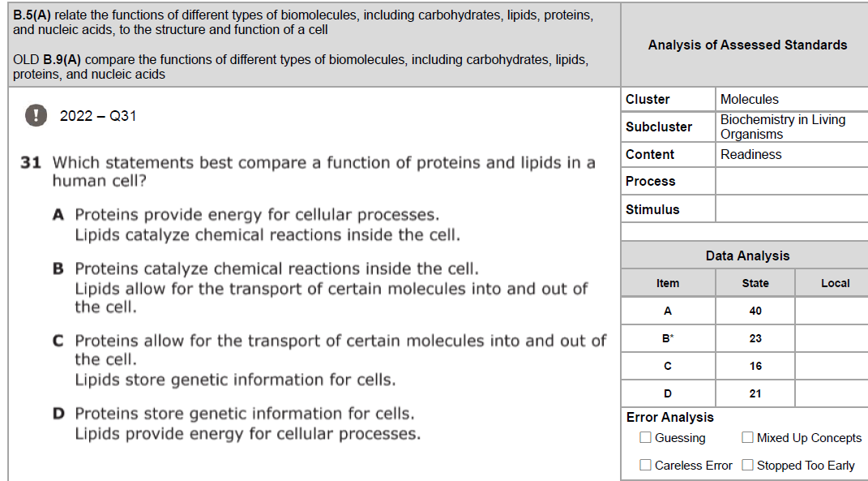The height and width of the screenshot is (481, 868).
Task: Click the State column value for item C
Action: click(755, 366)
